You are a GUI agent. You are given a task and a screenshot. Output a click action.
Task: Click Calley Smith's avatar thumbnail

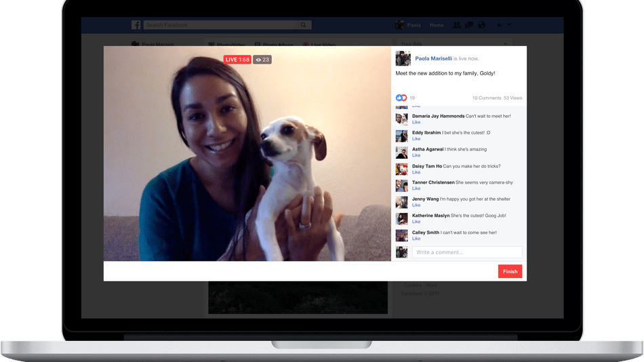pyautogui.click(x=401, y=235)
